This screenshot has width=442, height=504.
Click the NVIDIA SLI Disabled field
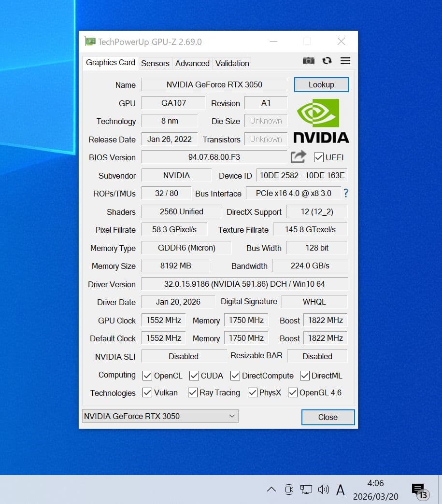coord(184,356)
